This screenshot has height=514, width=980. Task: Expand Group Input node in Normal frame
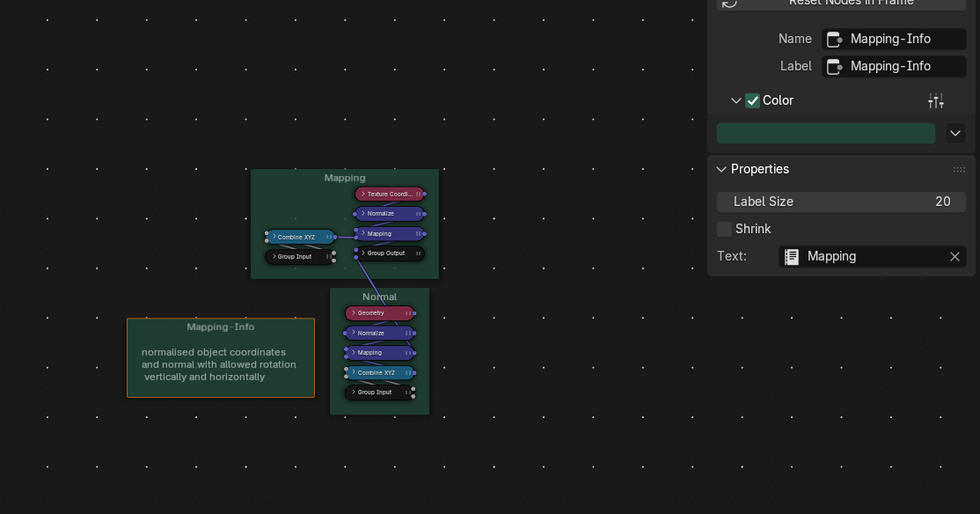pos(354,392)
